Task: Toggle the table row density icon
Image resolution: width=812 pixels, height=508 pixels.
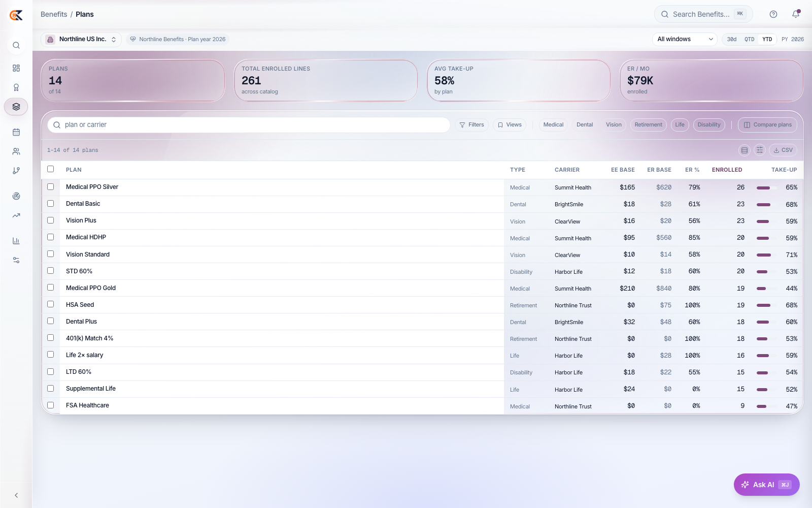Action: click(x=745, y=150)
